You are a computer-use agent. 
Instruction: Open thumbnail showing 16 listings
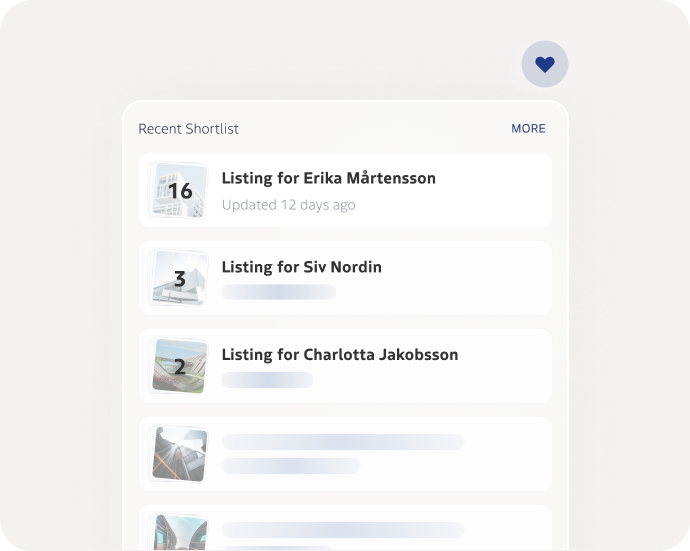coord(178,190)
